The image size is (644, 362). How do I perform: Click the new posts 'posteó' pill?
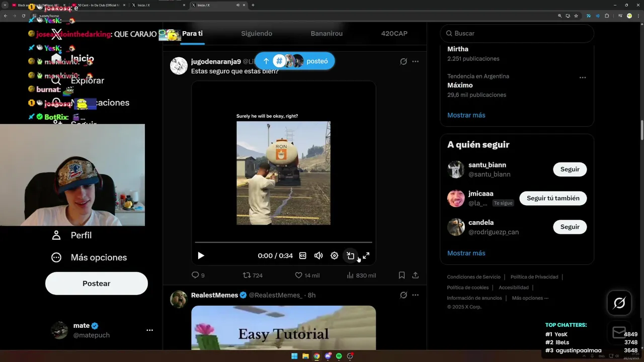click(294, 61)
